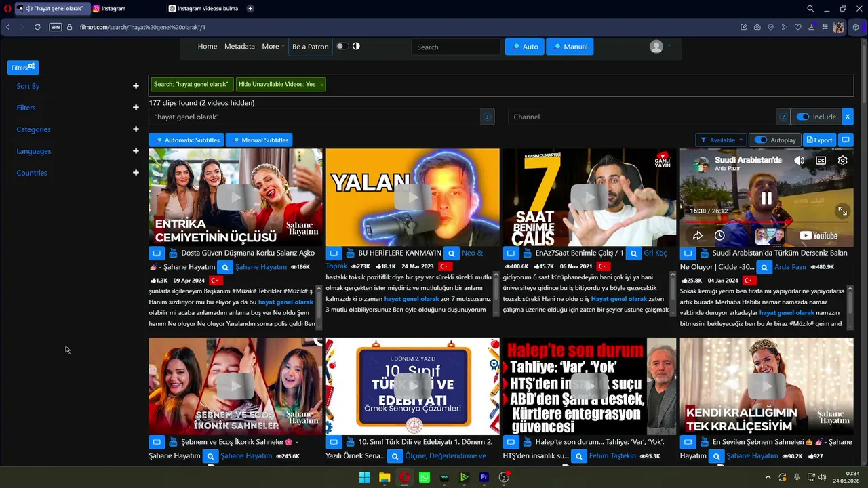
Task: Pause the playing Suudi Arabistan'da video
Action: (x=766, y=199)
